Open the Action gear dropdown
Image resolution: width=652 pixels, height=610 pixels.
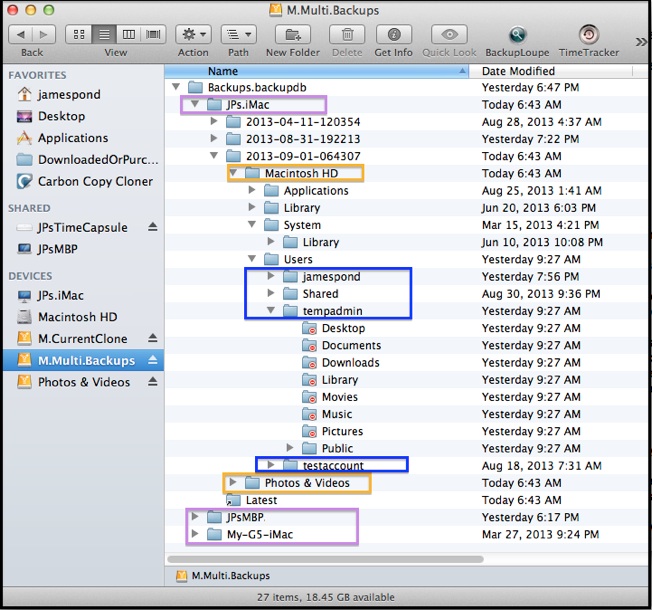point(193,35)
